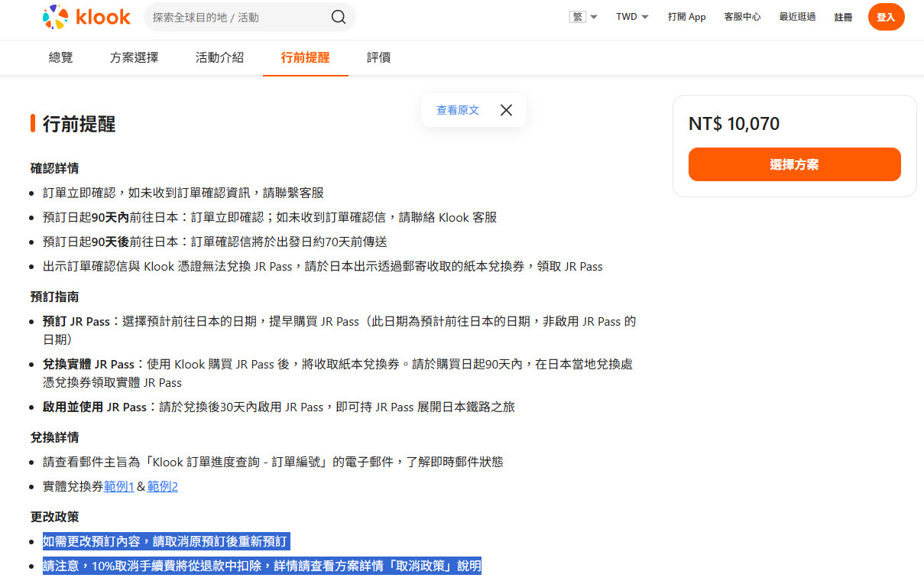View 最近逛過 recently browsed items

(x=797, y=16)
